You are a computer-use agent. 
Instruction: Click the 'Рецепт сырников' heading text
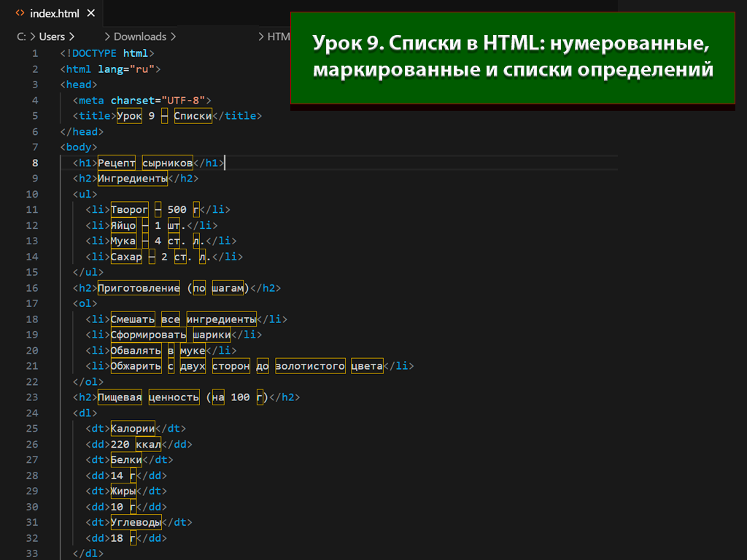pos(144,163)
